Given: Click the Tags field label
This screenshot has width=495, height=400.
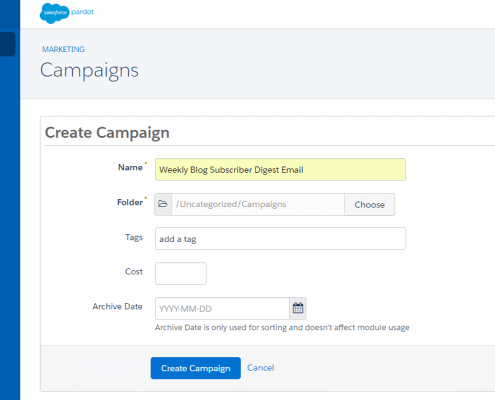Looking at the screenshot, I should [134, 237].
